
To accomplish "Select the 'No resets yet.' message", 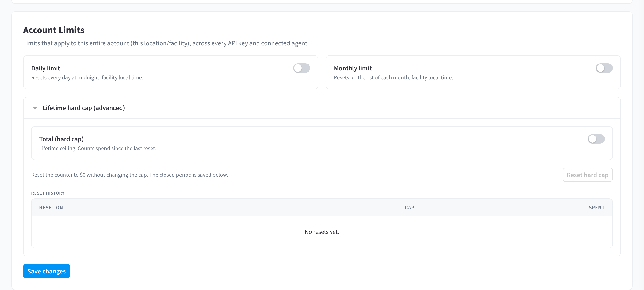I will 322,232.
